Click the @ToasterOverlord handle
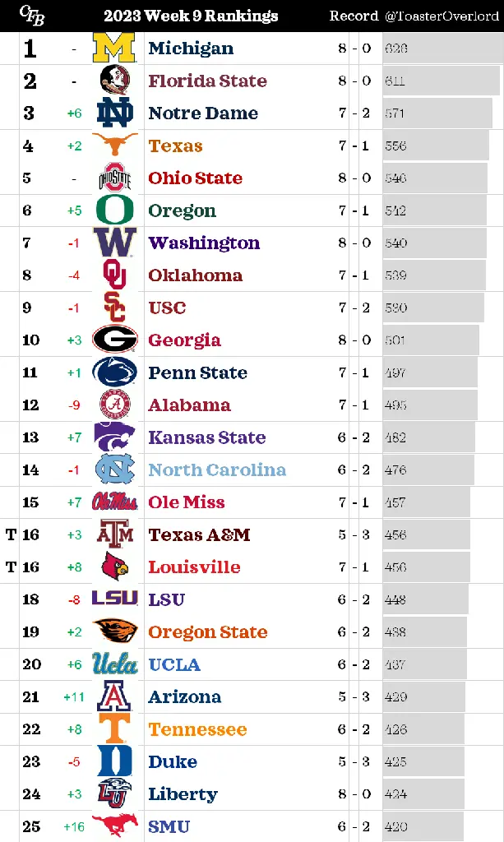 click(x=442, y=16)
